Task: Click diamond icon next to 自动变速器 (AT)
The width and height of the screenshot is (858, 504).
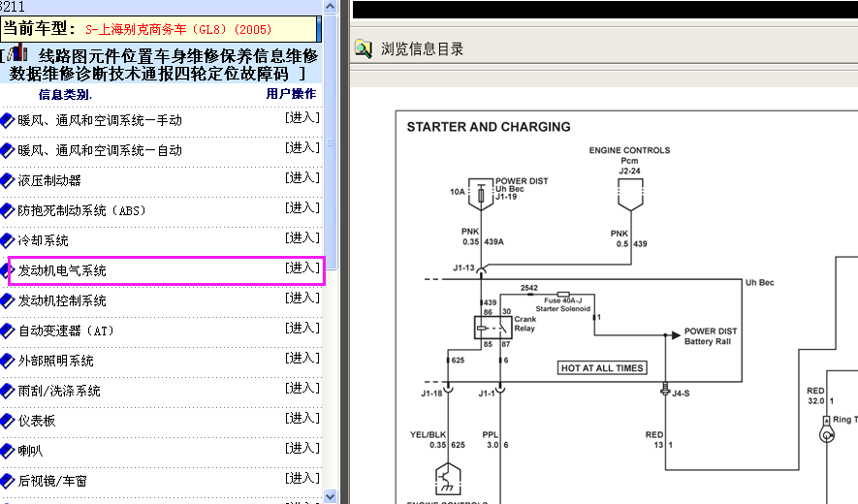Action: pyautogui.click(x=7, y=331)
